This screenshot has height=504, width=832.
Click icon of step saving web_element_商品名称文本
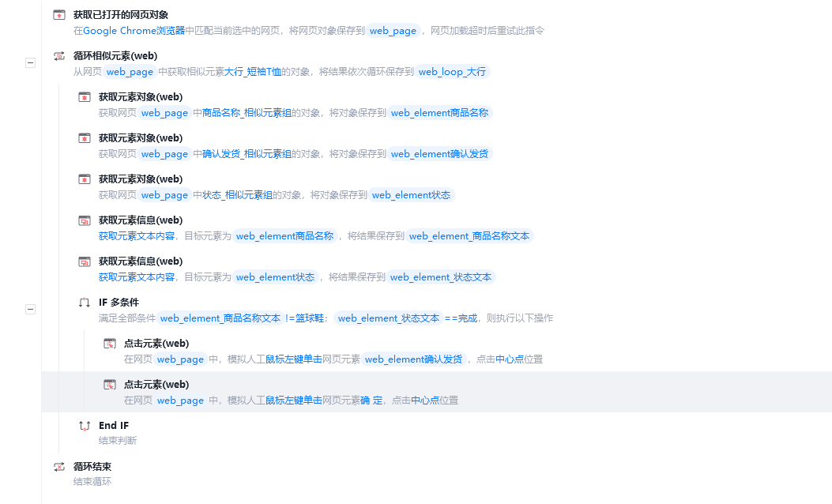pyautogui.click(x=85, y=220)
